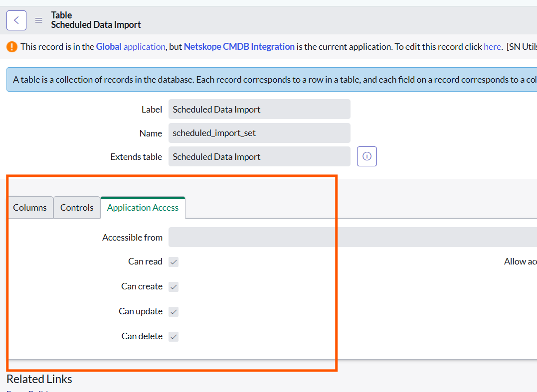
Task: Click the blue table description banner
Action: click(272, 79)
